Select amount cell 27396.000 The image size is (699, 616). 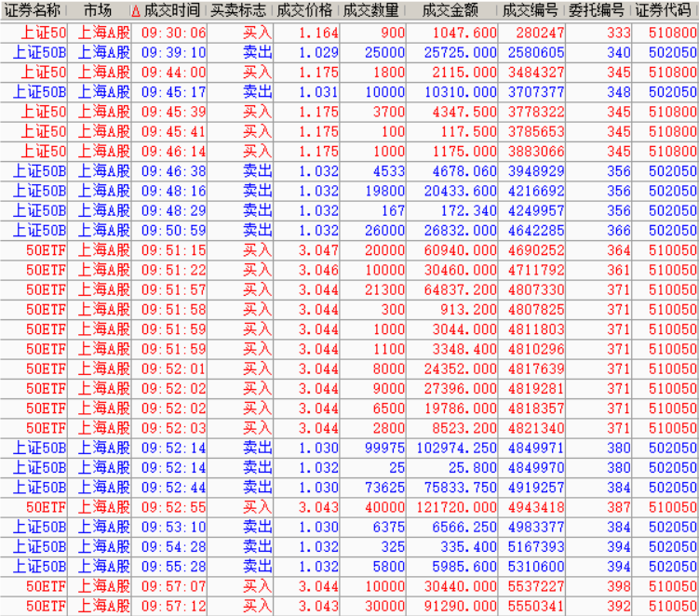coord(460,388)
